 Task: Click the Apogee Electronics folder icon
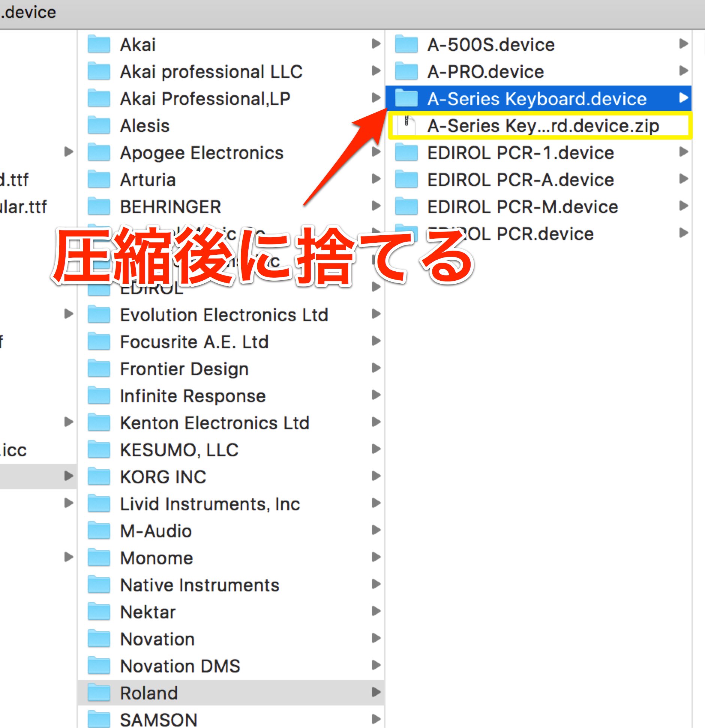pos(99,152)
